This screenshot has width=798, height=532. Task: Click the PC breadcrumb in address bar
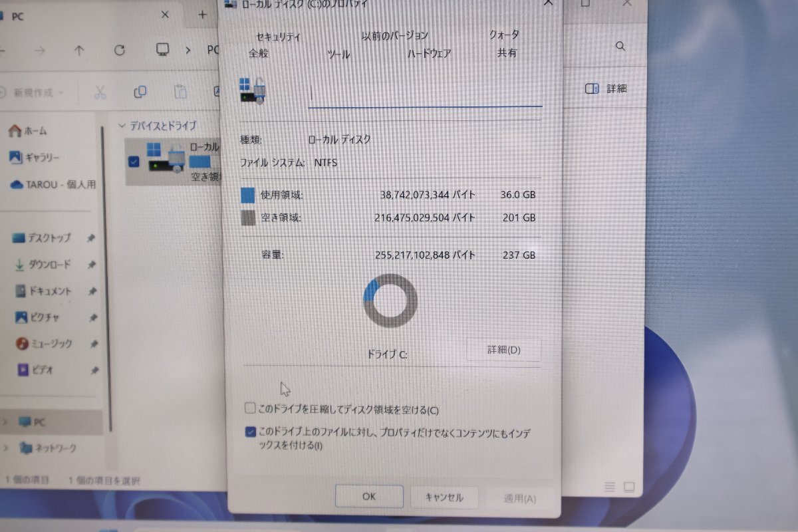(x=213, y=50)
